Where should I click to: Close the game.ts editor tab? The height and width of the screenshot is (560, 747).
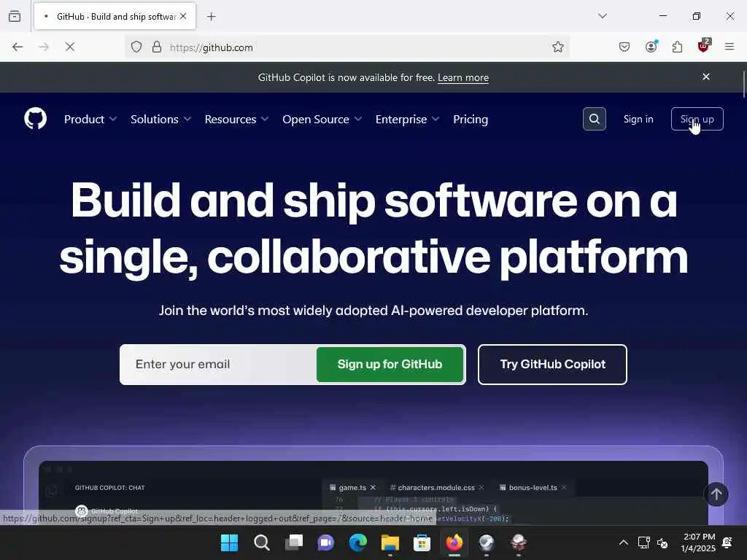click(x=373, y=488)
